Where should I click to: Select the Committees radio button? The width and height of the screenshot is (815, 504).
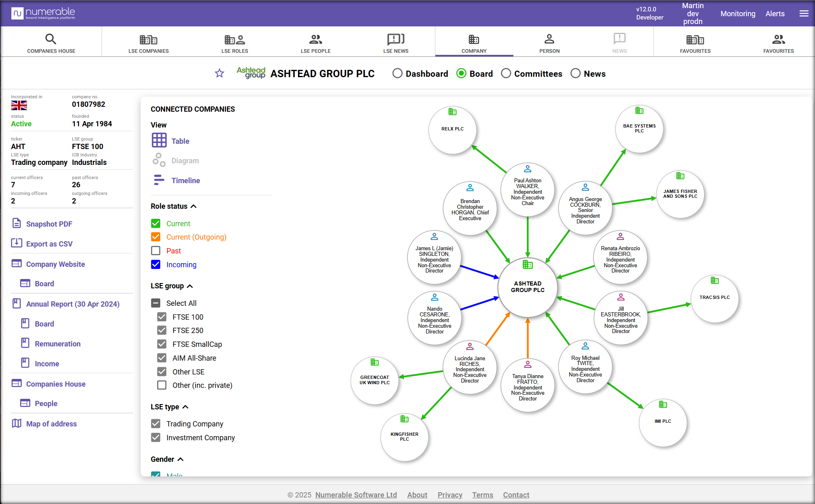pyautogui.click(x=506, y=74)
